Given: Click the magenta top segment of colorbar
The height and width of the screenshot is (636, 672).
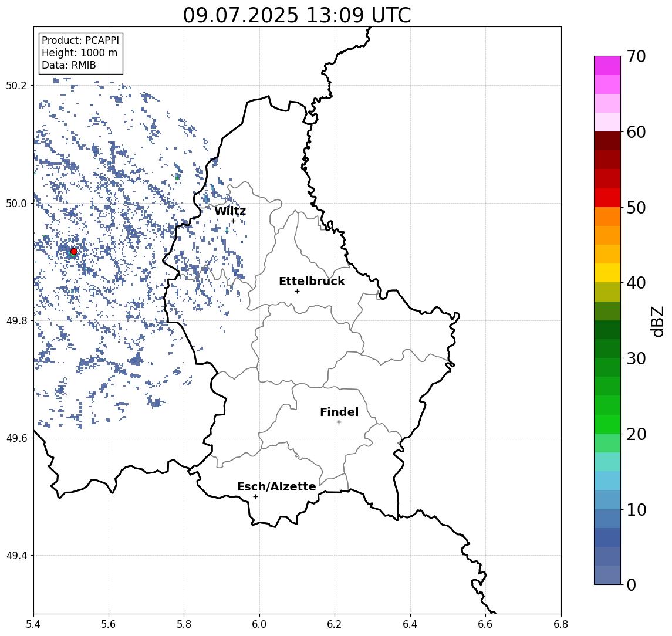Looking at the screenshot, I should (607, 66).
